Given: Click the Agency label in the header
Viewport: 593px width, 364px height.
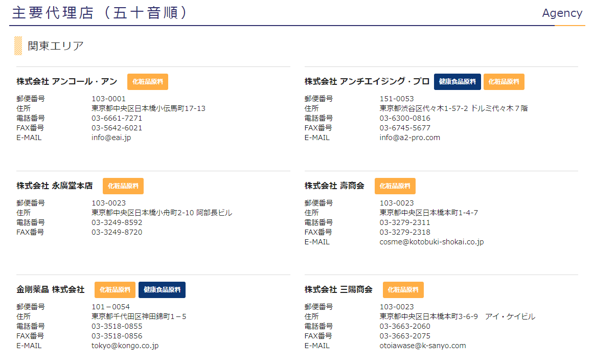Looking at the screenshot, I should point(562,13).
